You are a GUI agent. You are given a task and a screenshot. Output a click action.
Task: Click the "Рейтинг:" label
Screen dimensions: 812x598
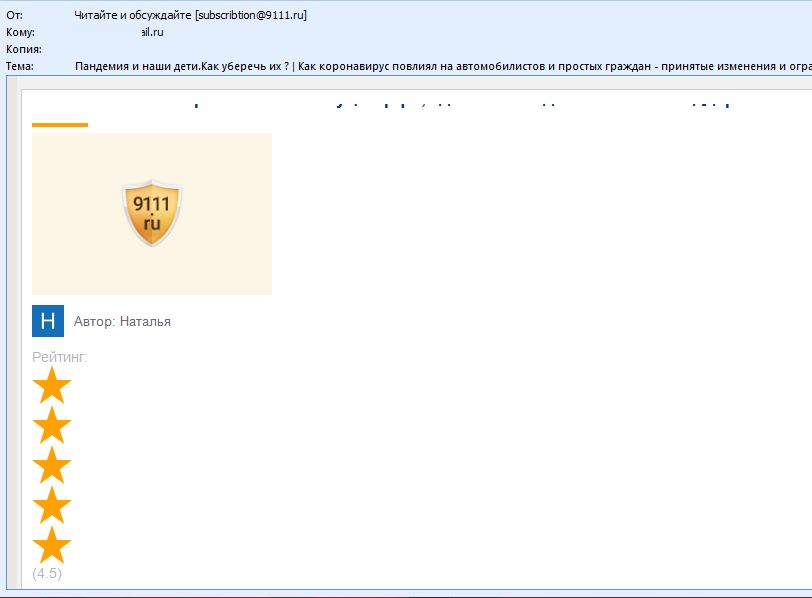coord(60,356)
